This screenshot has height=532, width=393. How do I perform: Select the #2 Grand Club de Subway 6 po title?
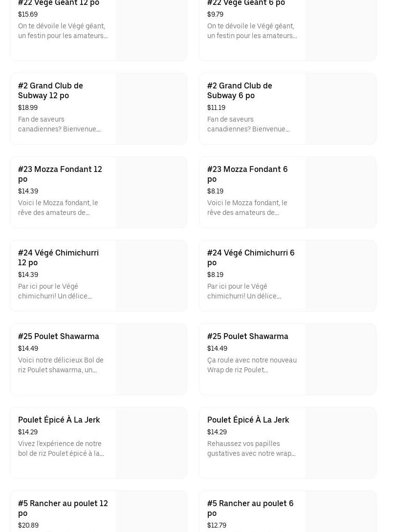click(x=240, y=90)
